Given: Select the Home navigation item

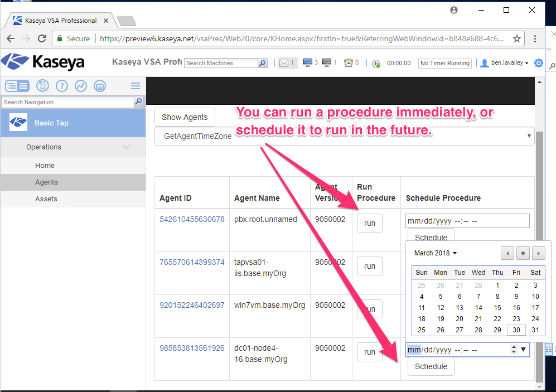Looking at the screenshot, I should click(73, 166).
